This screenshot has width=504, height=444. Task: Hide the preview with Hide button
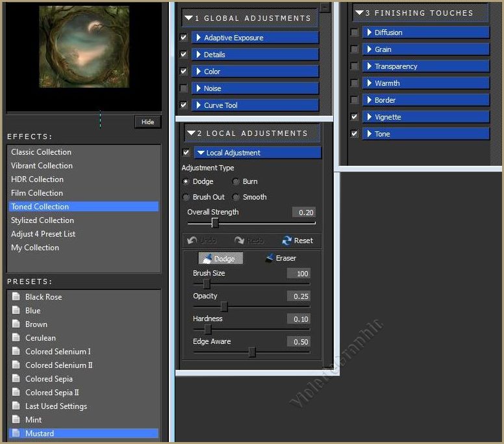148,122
